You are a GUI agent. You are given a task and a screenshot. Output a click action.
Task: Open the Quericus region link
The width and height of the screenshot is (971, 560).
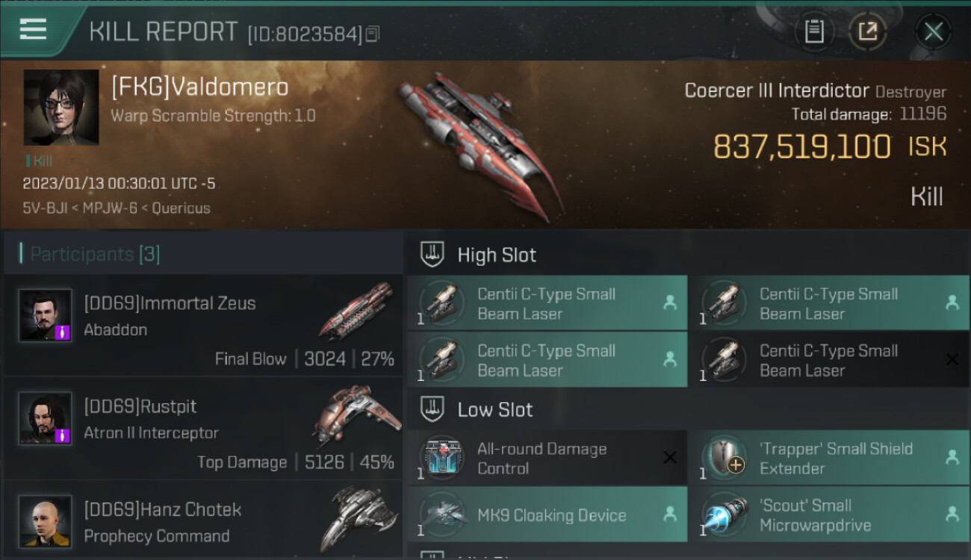coord(181,208)
